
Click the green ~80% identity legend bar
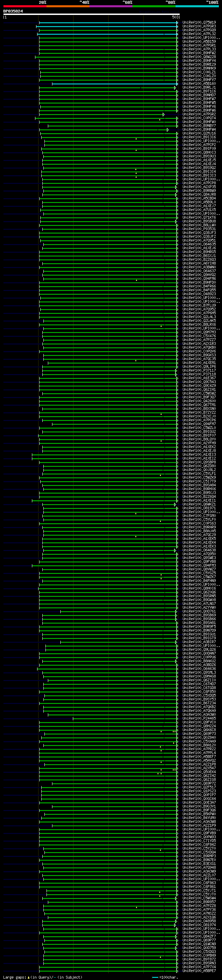[x=154, y=6]
